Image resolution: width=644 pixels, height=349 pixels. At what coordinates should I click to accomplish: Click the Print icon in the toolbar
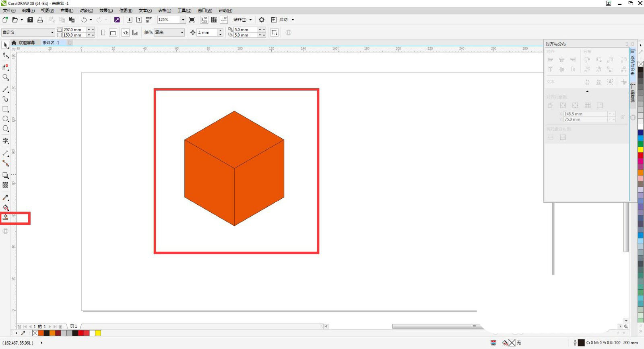[40, 20]
